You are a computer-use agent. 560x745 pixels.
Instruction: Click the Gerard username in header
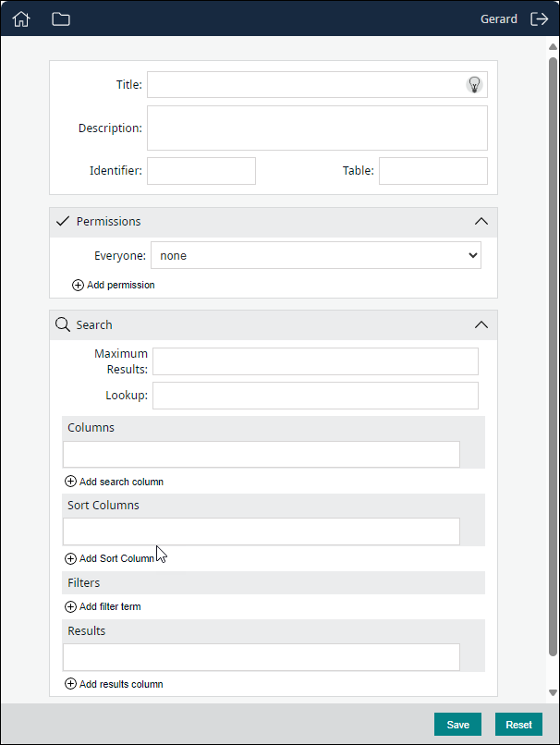point(499,18)
